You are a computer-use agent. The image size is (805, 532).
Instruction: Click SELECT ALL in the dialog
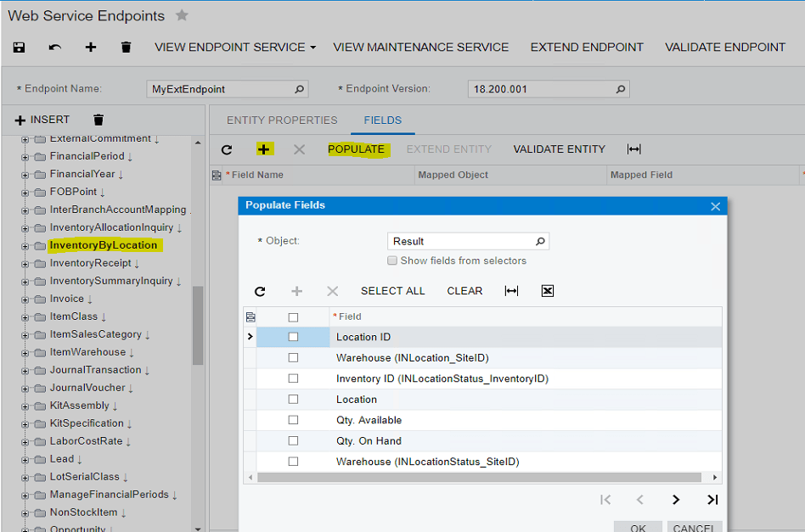pos(393,291)
